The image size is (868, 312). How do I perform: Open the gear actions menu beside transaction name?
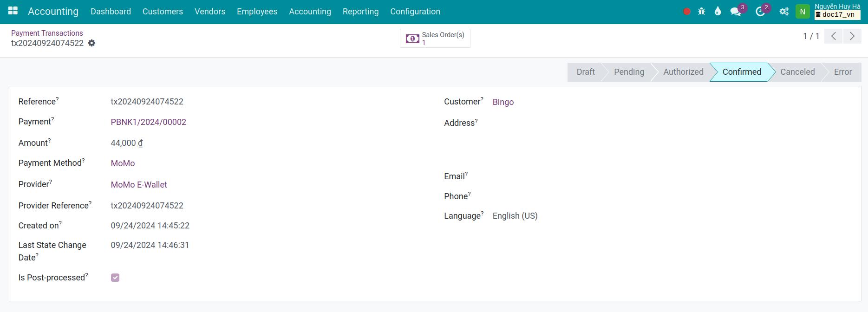click(x=92, y=43)
